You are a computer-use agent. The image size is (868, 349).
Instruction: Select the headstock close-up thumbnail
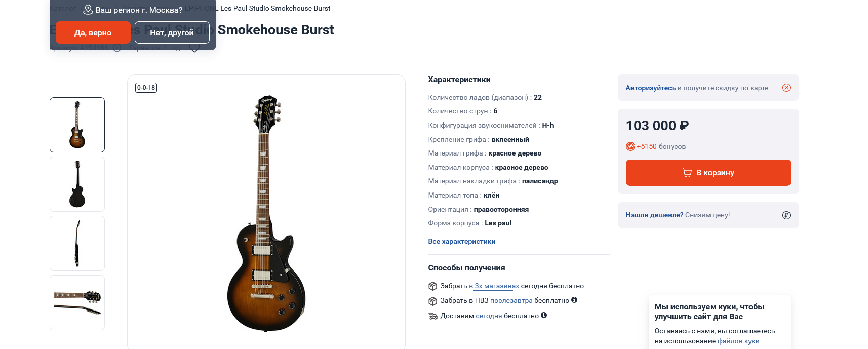coord(77,302)
